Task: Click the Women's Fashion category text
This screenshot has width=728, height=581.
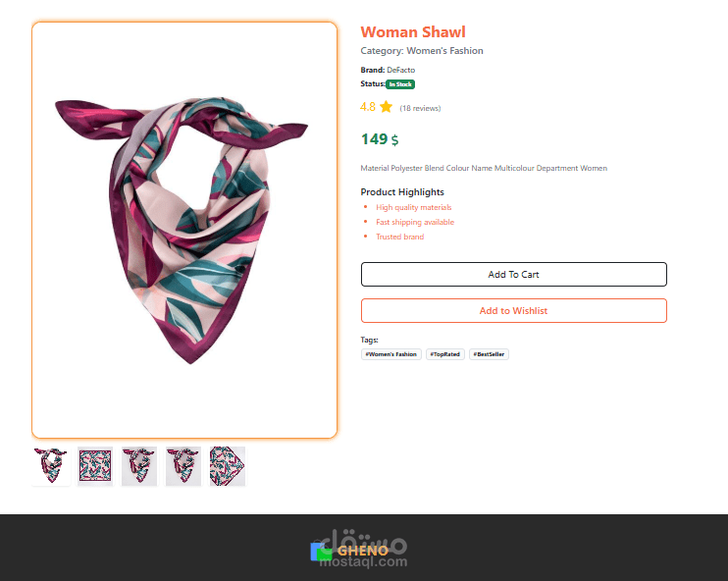Action: (444, 51)
